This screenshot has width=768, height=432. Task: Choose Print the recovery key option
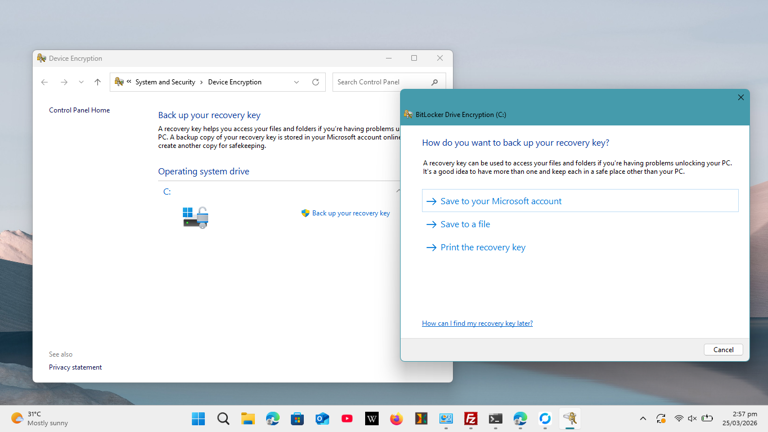click(482, 247)
